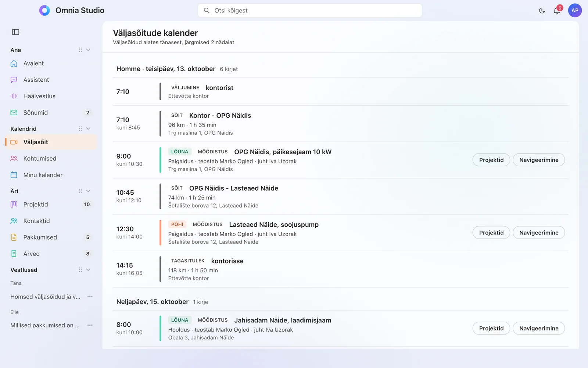Open Sõnumid messages
Screen dimensions: 588x368
(x=51, y=113)
